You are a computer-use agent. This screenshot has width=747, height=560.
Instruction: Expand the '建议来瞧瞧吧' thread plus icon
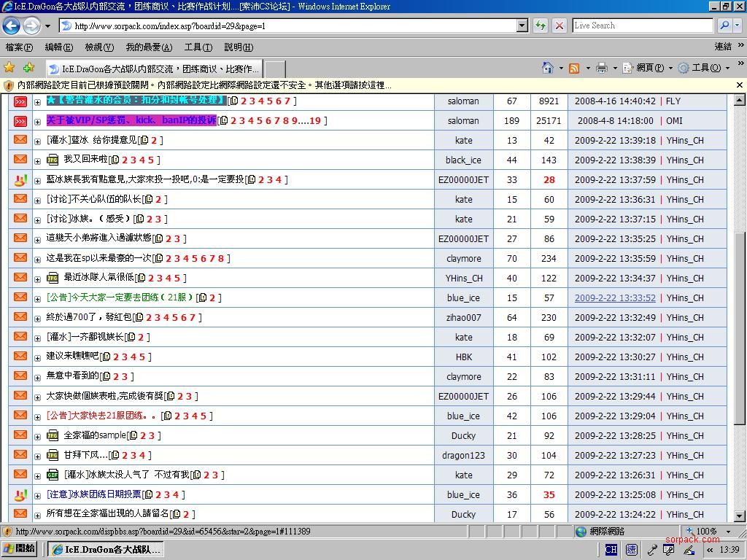pyautogui.click(x=37, y=357)
